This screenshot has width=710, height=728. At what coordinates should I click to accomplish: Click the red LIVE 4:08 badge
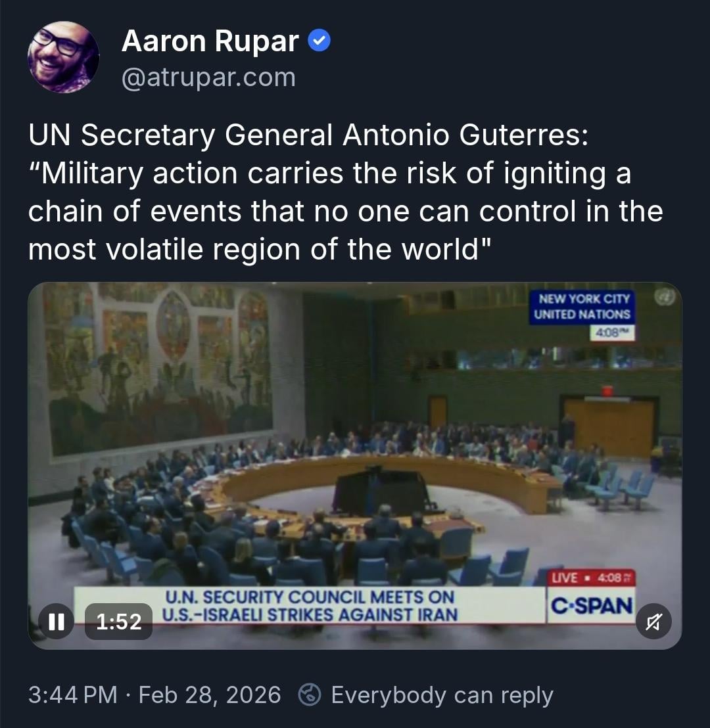(592, 578)
